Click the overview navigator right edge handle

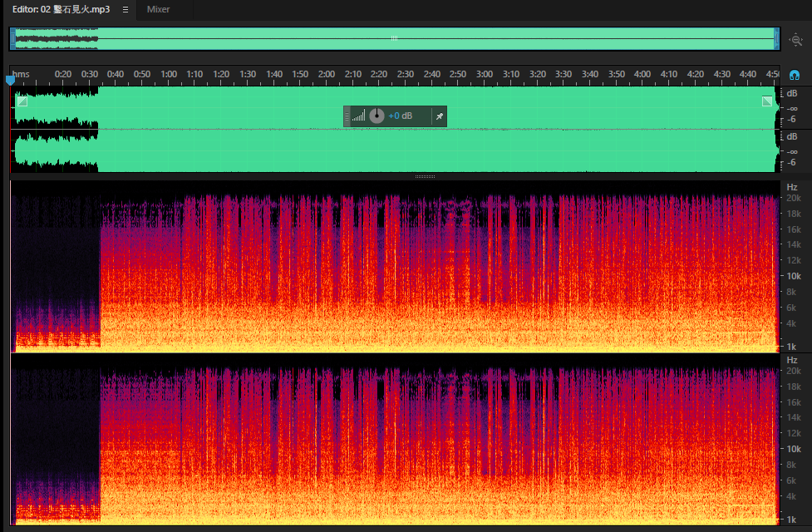tap(776, 39)
